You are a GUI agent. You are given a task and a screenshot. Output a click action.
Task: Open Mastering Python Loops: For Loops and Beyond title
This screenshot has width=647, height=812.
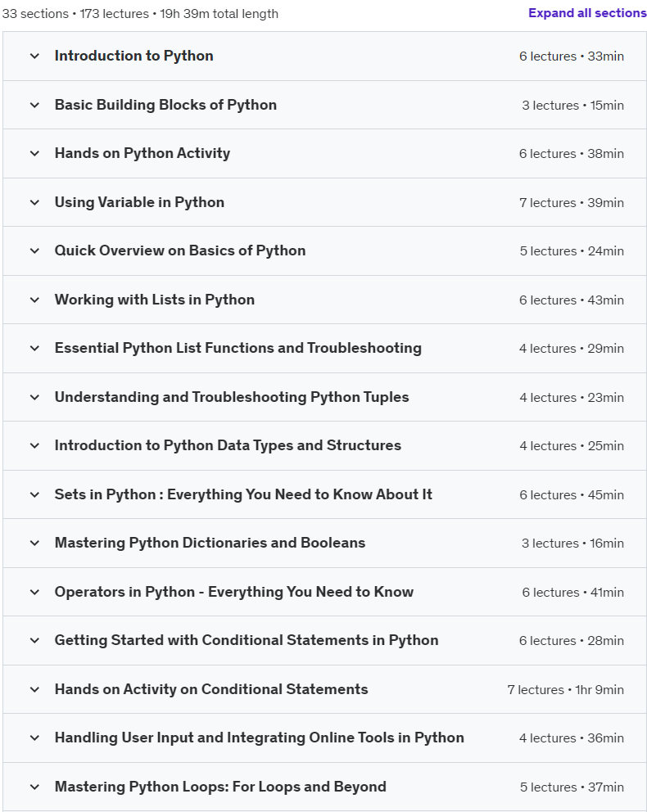(x=220, y=787)
